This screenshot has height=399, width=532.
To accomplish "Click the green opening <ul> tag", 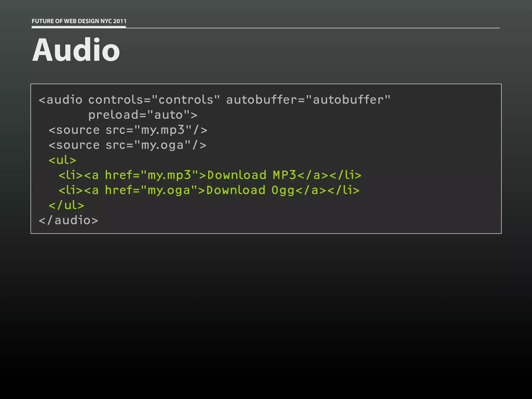I will tap(62, 160).
